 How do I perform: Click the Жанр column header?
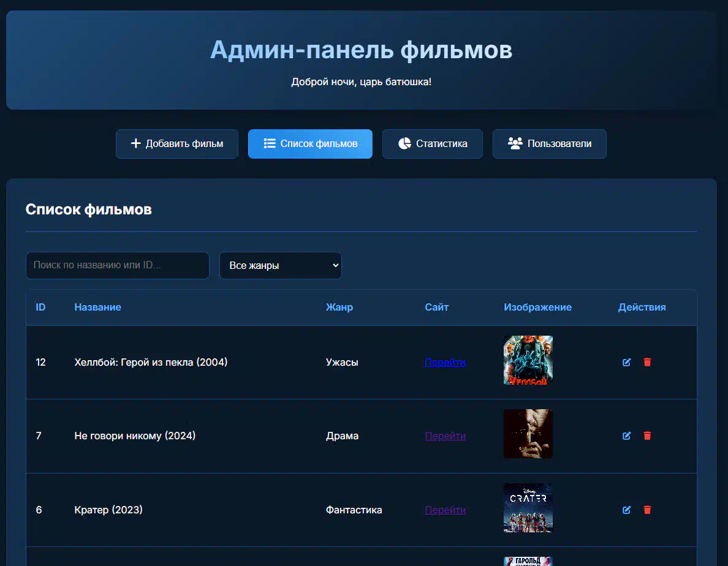339,307
